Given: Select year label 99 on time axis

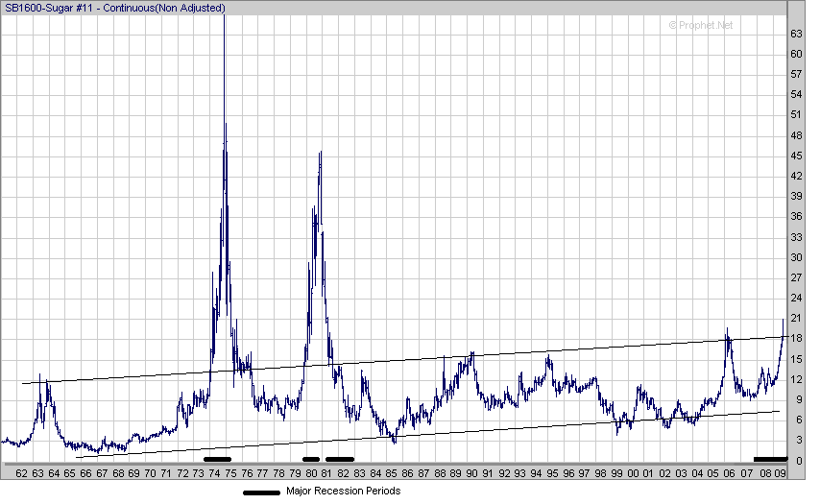Looking at the screenshot, I should point(617,473).
